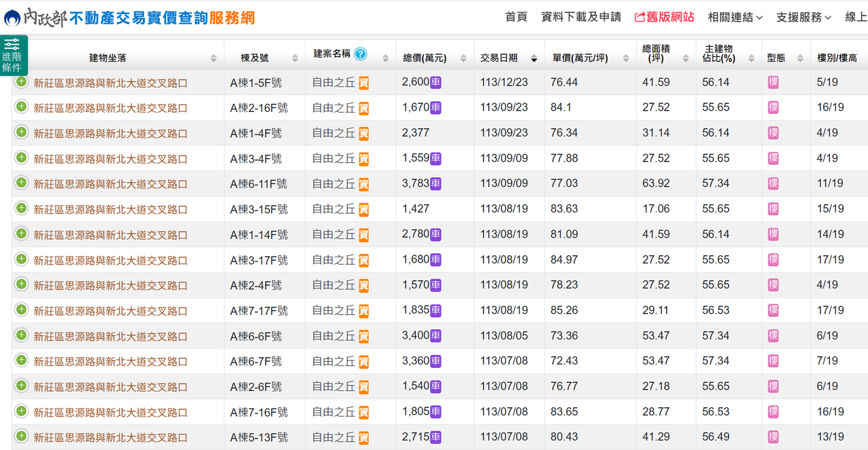The width and height of the screenshot is (868, 450).
Task: Click the purple 車 icon next to 2,600
Action: 435,83
